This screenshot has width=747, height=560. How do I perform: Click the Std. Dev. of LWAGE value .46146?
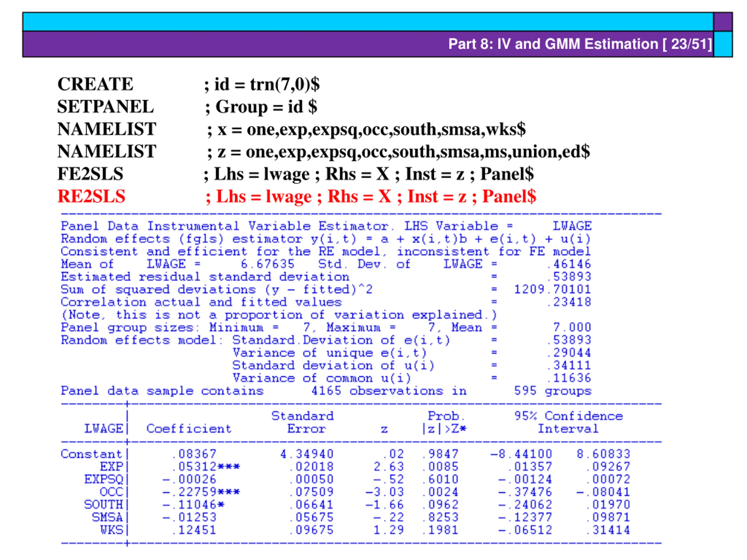pyautogui.click(x=569, y=264)
